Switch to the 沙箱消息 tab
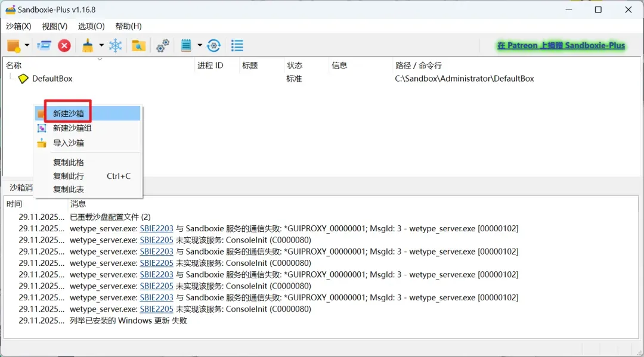 20,188
